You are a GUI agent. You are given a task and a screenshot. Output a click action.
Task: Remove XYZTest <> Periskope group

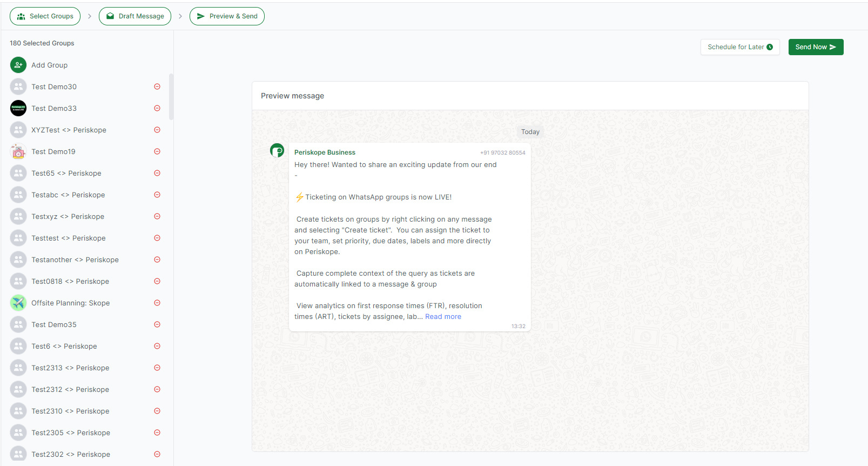[x=157, y=130]
